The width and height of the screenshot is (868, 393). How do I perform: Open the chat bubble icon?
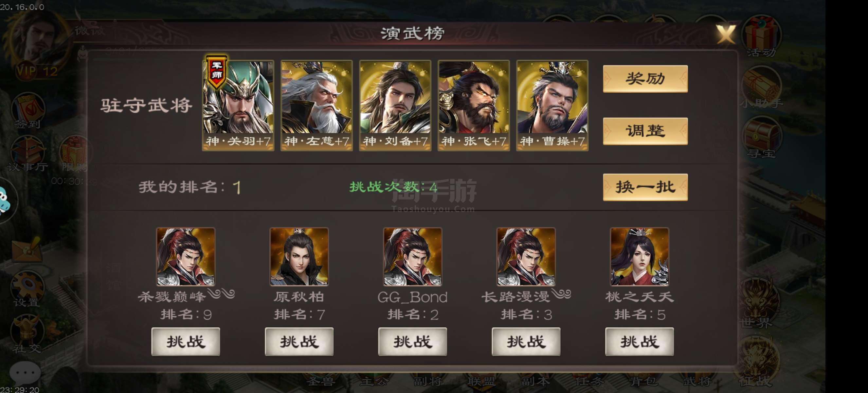[25, 373]
